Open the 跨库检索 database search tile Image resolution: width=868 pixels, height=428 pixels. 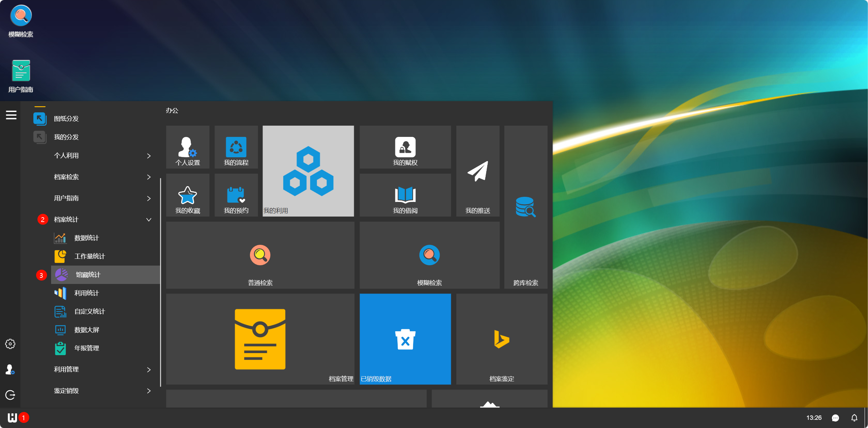point(525,207)
